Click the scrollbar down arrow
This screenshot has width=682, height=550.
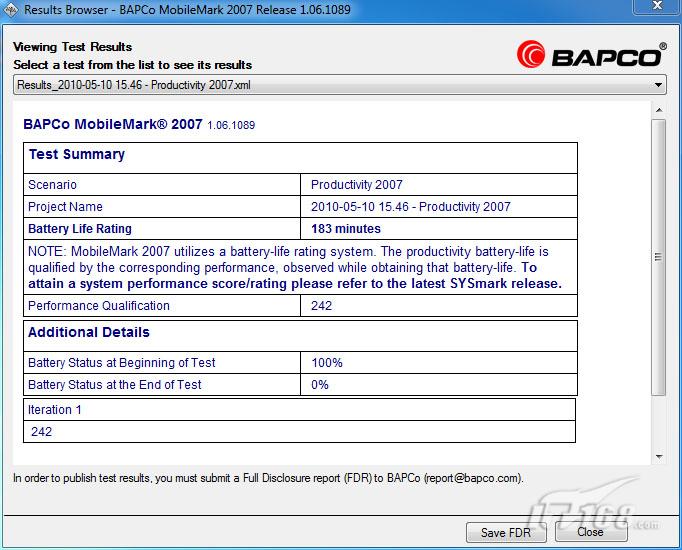[659, 457]
